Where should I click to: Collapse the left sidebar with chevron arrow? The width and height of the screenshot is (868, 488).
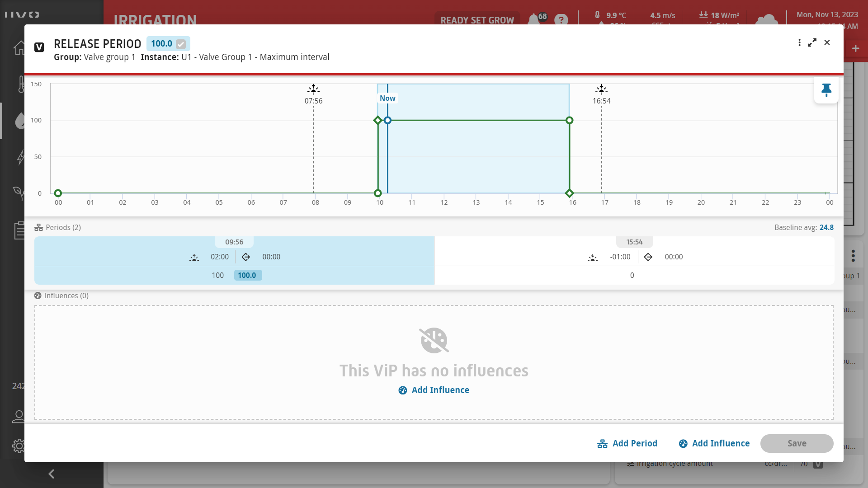(52, 474)
